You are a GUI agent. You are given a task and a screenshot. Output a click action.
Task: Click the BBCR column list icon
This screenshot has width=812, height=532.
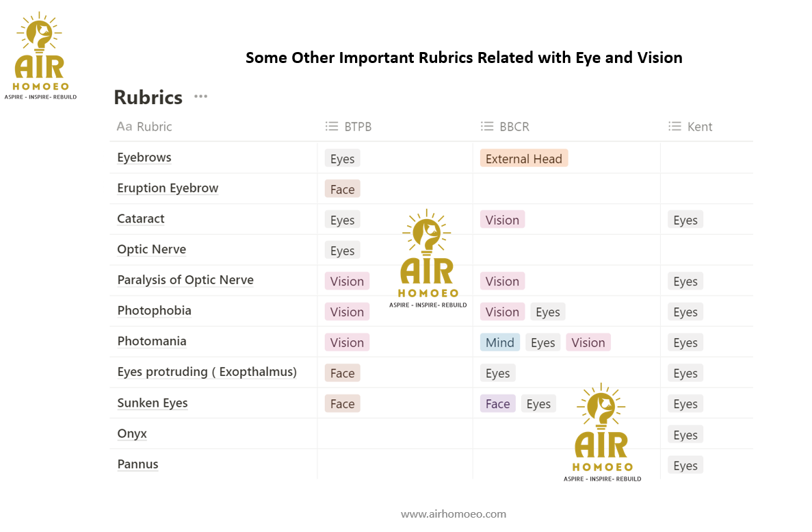click(x=487, y=127)
